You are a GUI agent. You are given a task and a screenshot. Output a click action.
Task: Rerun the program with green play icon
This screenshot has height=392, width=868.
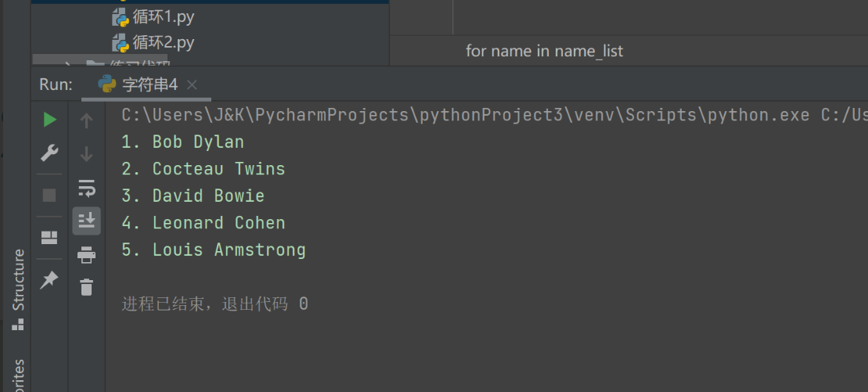click(50, 119)
